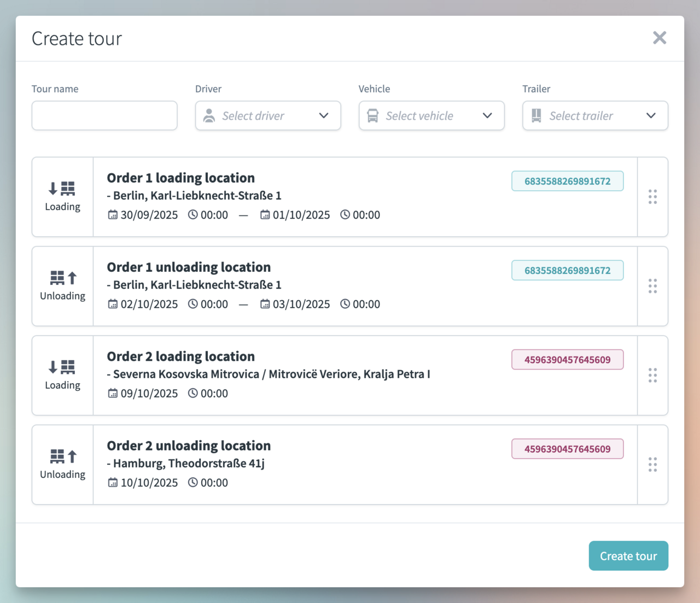Click the driver silhouette icon in the Driver field

tap(209, 115)
